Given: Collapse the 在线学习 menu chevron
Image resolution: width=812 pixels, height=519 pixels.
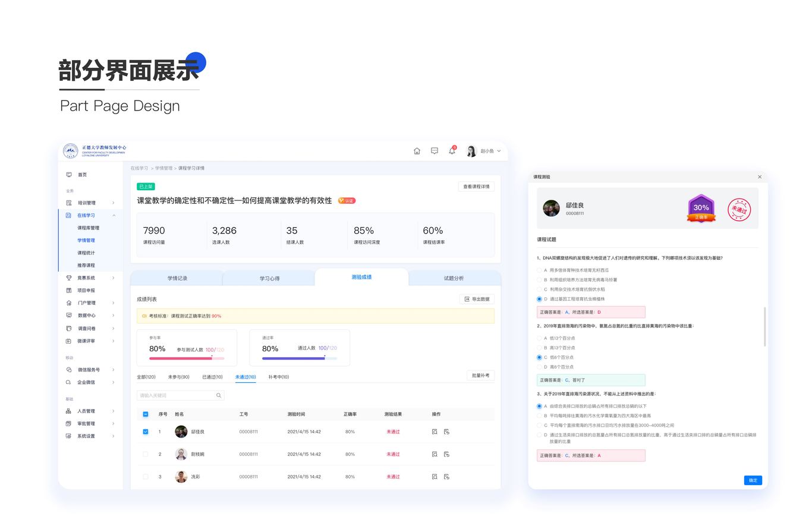Looking at the screenshot, I should (114, 215).
